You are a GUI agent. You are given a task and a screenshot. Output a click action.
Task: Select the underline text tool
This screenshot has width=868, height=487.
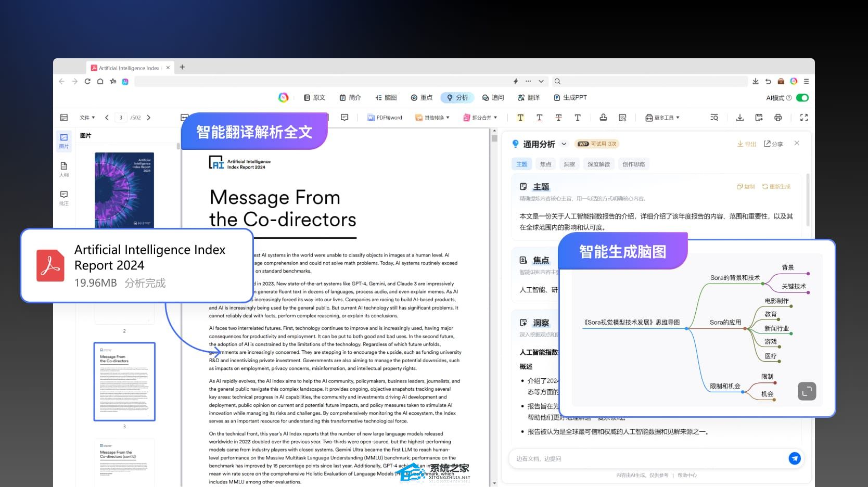[x=540, y=118]
